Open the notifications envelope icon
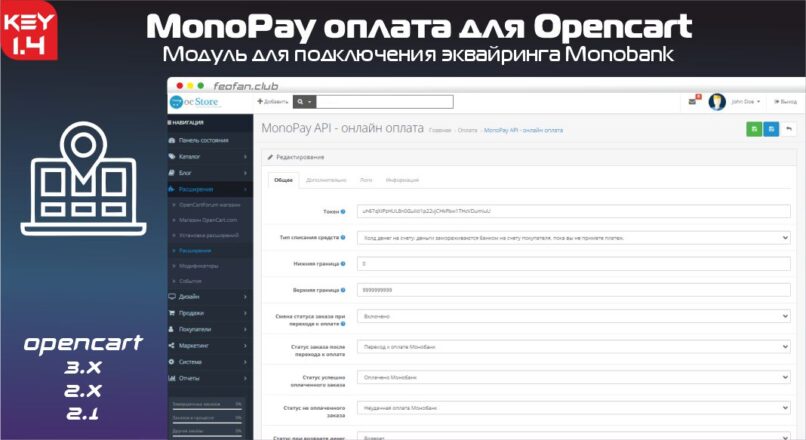 (694, 101)
